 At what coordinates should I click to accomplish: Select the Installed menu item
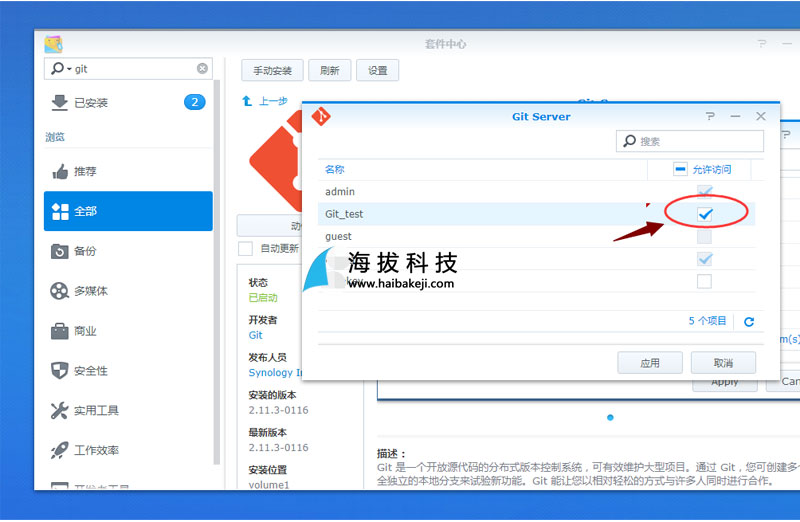click(x=128, y=103)
